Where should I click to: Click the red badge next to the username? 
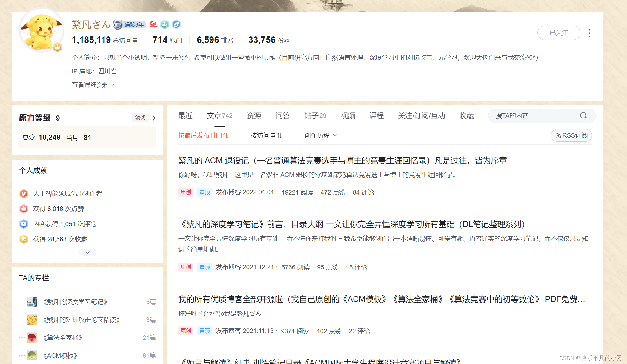tap(153, 24)
